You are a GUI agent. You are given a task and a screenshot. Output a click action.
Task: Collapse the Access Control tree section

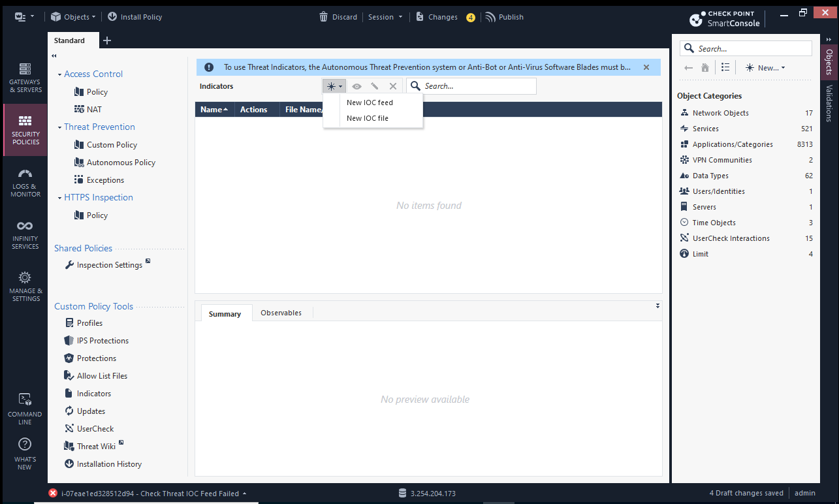[x=60, y=74]
